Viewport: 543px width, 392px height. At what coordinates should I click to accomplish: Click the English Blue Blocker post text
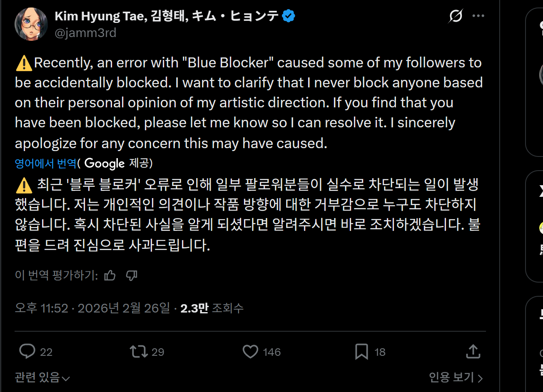coord(249,102)
